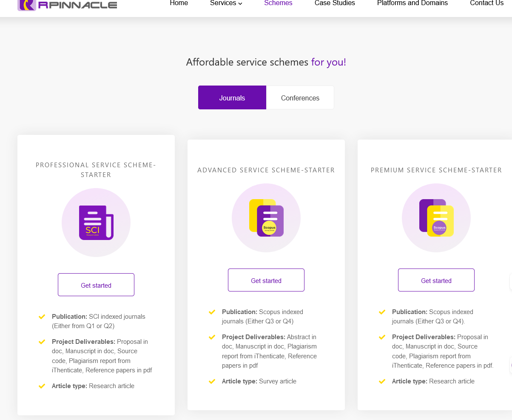Expand the Services dropdown menu

(x=223, y=3)
